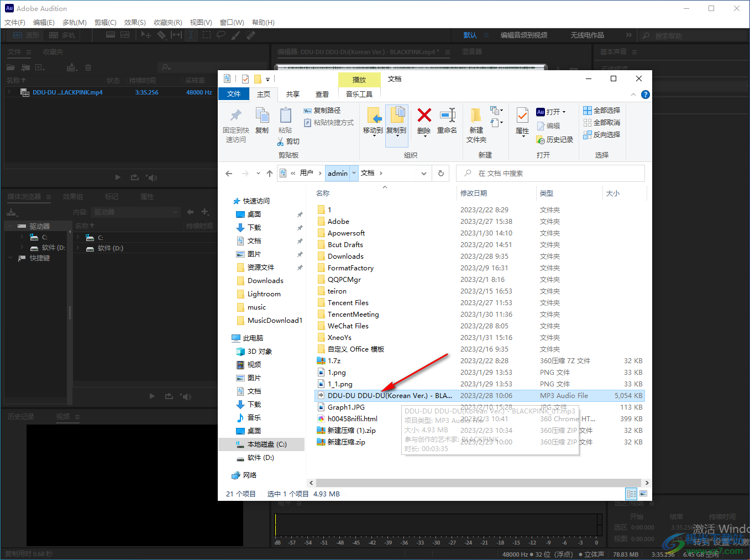Viewport: 750px width, 560px height.
Task: Open the Move to (移动到) dropdown
Action: point(373,135)
